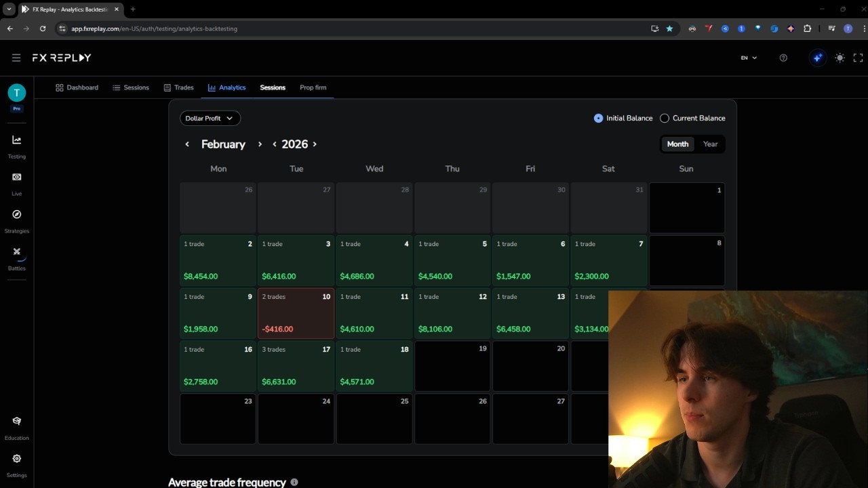Open the browser extensions puzzle icon

point(807,28)
